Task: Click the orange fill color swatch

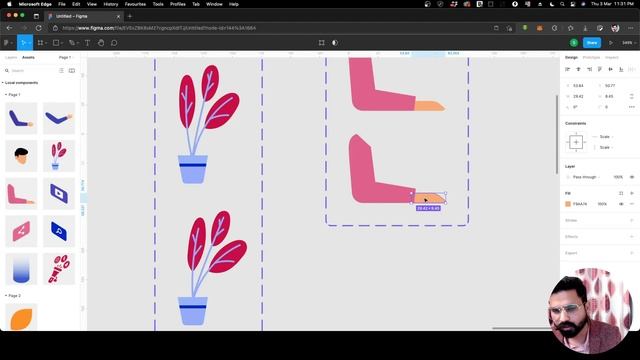Action: coord(568,204)
